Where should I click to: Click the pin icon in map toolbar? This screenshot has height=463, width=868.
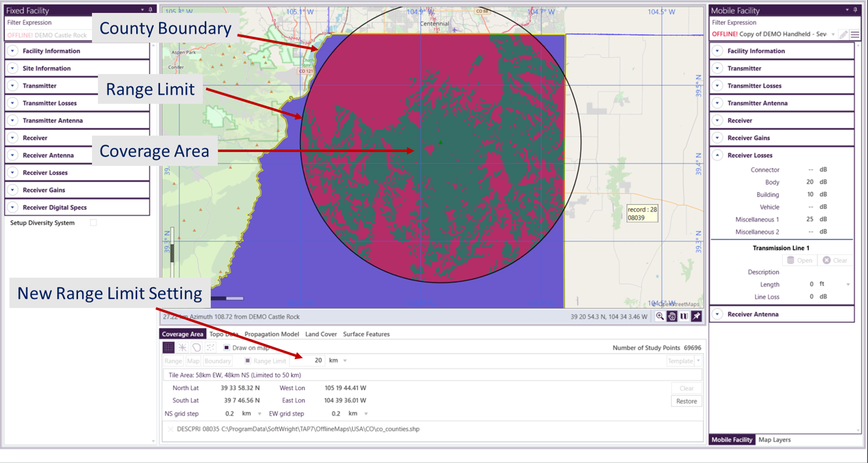(x=696, y=316)
